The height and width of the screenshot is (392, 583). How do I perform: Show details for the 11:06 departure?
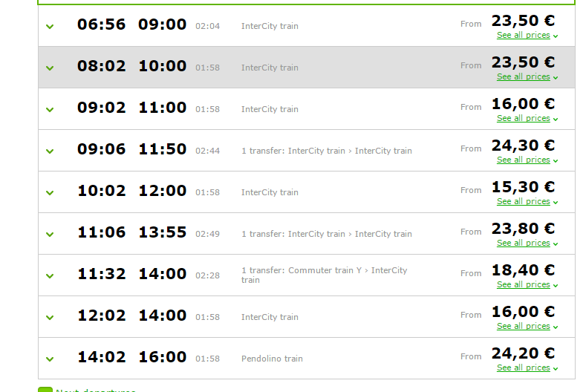(x=50, y=235)
